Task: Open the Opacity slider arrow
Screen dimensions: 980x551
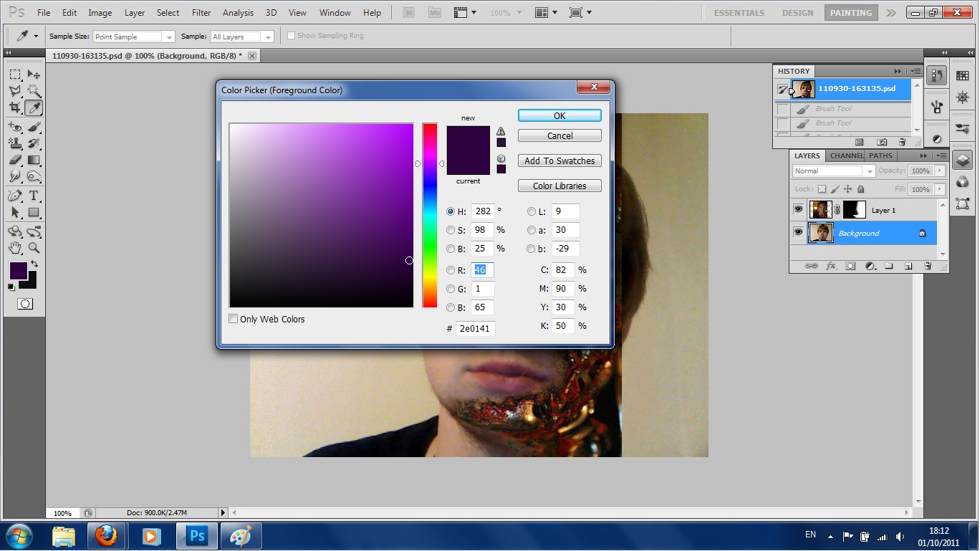Action: pos(940,171)
